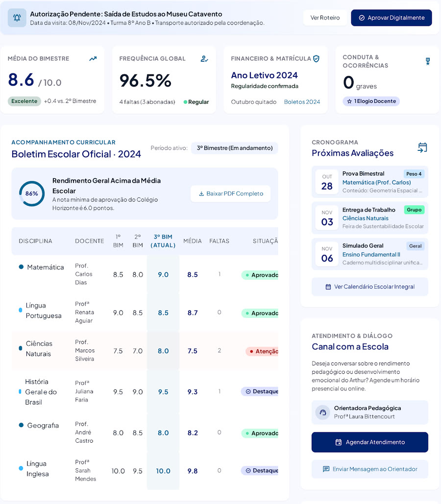Click the Ensino Fundamental II link
The height and width of the screenshot is (504, 441).
point(371,255)
